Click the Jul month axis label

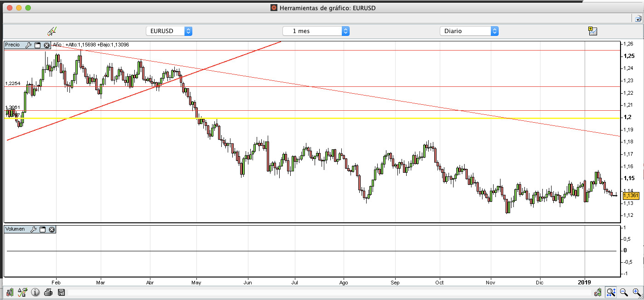294,282
